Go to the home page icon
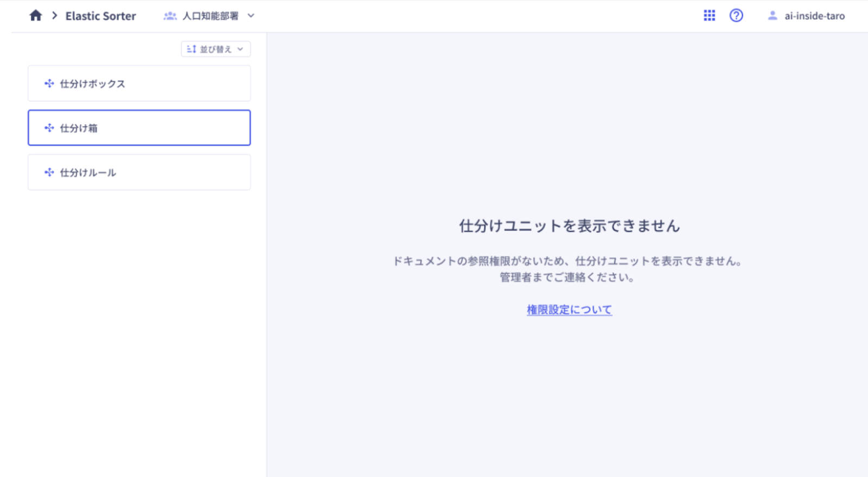868x477 pixels. [x=36, y=16]
